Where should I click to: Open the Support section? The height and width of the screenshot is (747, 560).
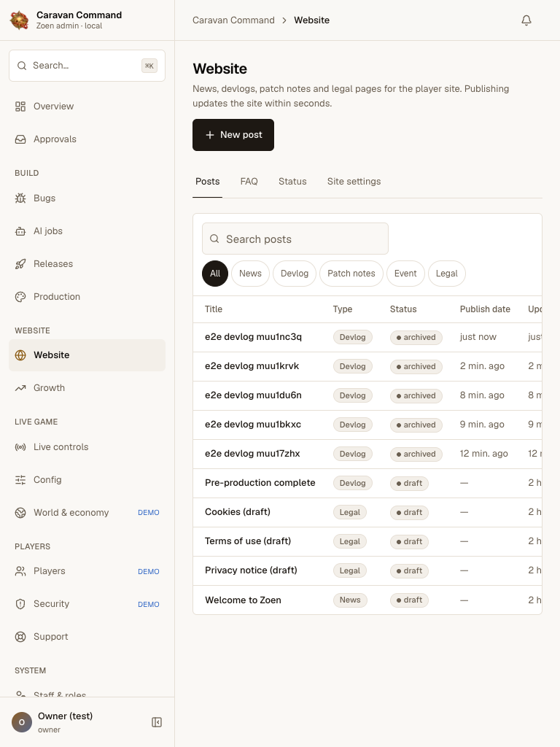[87, 637]
